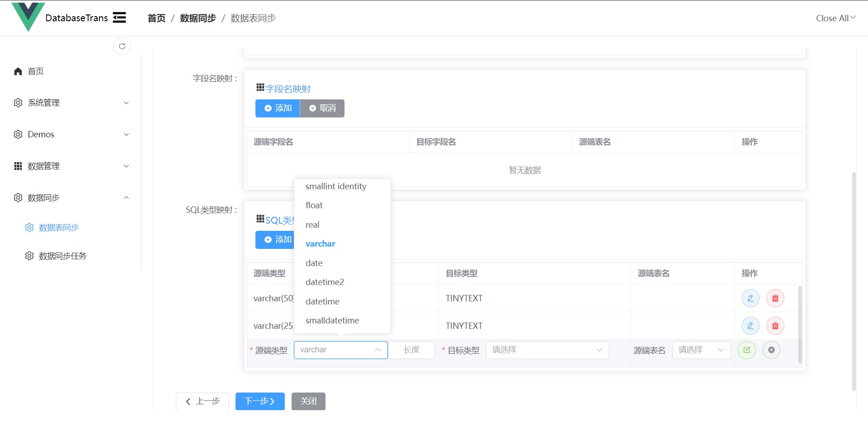Click the grid icon for 数据管理
The image size is (868, 421).
pos(18,166)
